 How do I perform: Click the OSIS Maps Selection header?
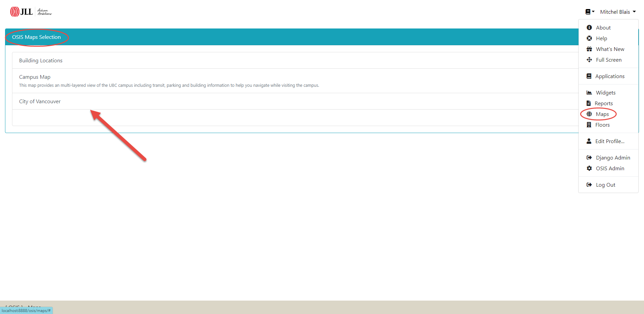[x=36, y=37]
